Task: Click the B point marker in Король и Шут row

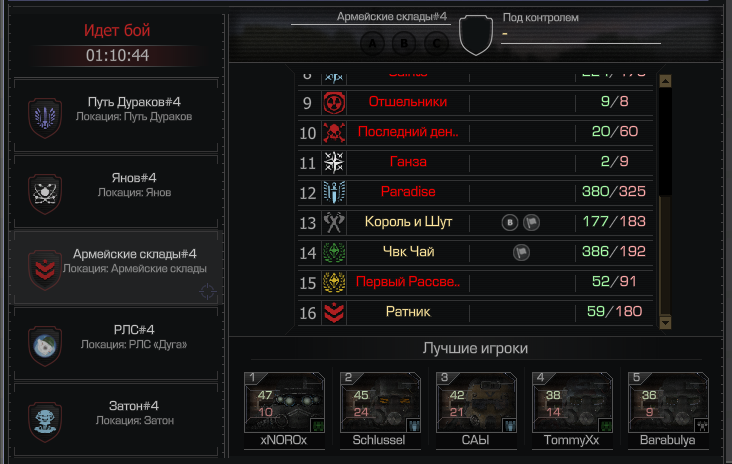Action: [510, 223]
